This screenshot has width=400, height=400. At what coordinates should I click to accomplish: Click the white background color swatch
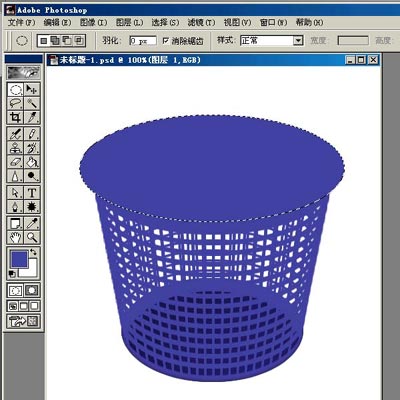(31, 271)
